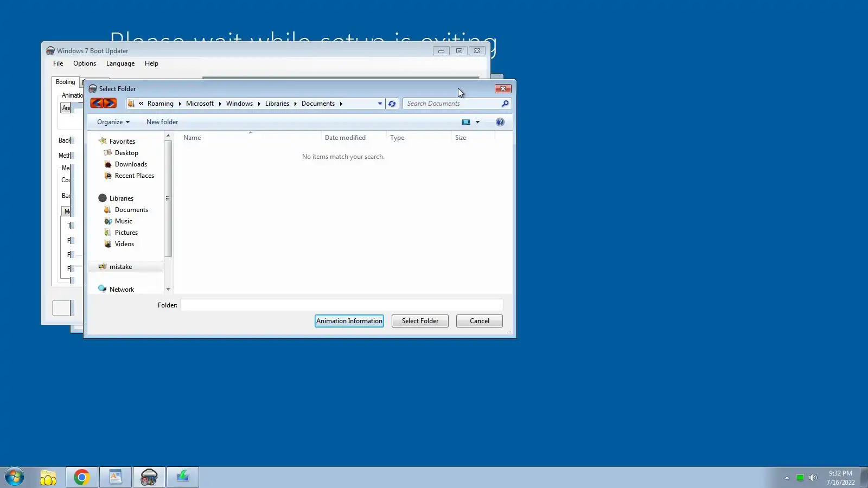
Task: Open the Options menu in Boot Updater
Action: tap(85, 63)
